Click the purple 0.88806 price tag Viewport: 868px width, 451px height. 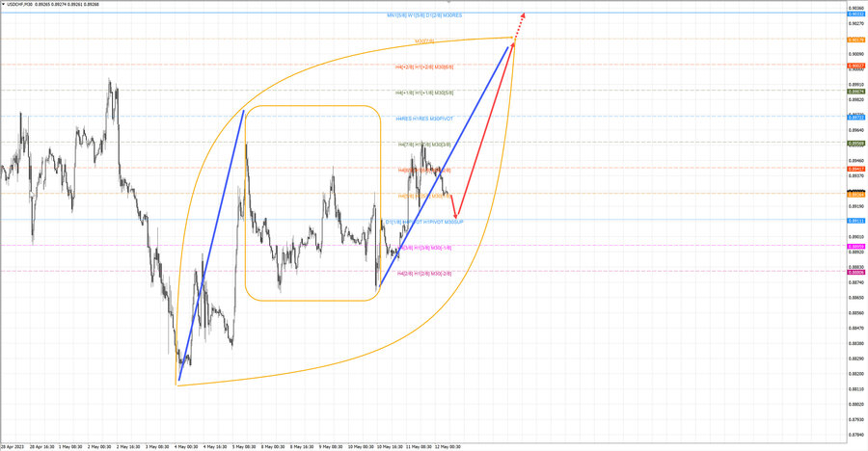[856, 273]
